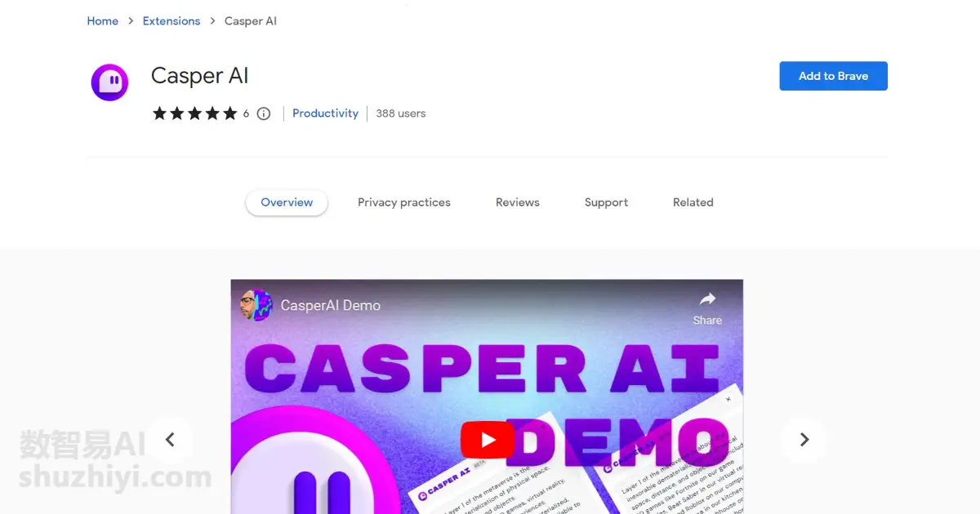Play the CasperAI Demo YouTube video
The image size is (980, 514).
[488, 441]
